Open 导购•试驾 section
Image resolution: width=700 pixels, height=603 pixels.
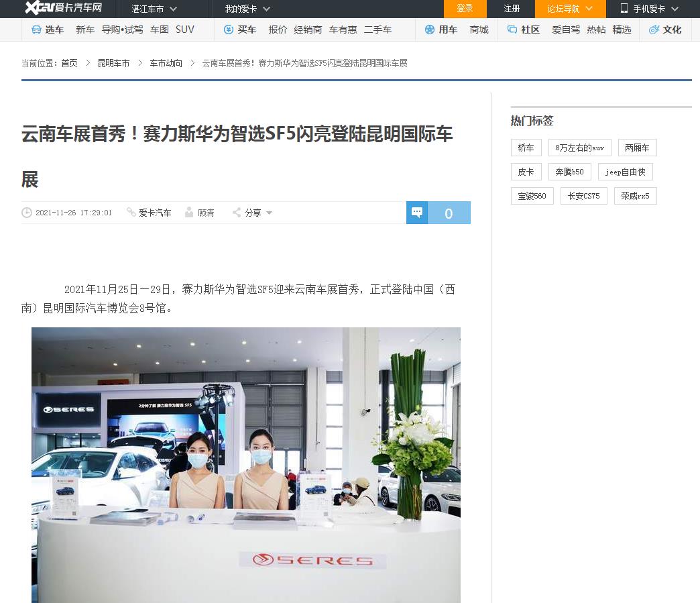point(122,30)
